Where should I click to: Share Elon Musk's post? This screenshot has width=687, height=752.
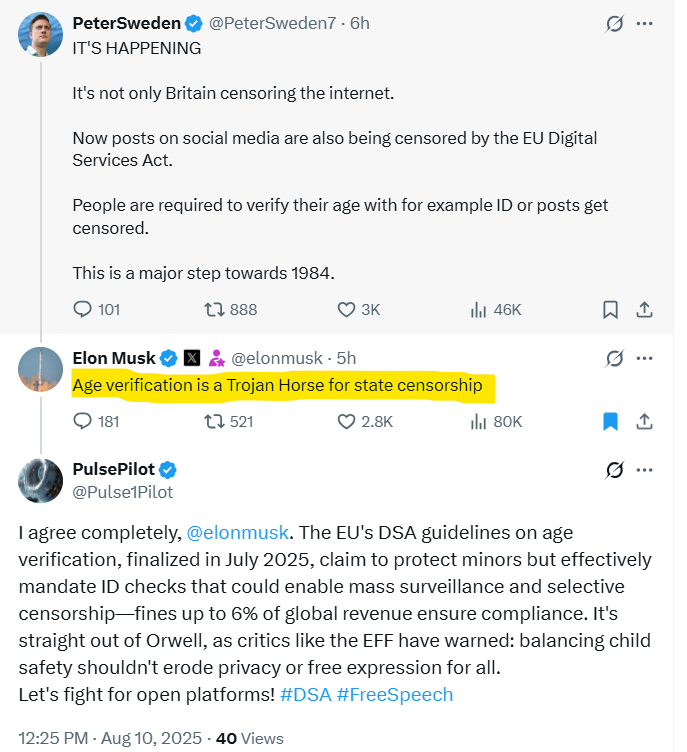644,422
